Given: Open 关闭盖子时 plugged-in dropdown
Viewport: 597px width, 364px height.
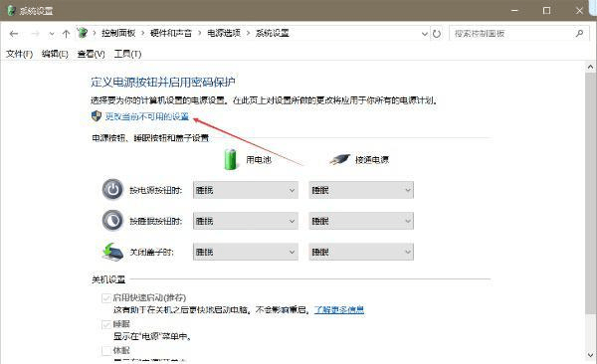Looking at the screenshot, I should coord(361,252).
